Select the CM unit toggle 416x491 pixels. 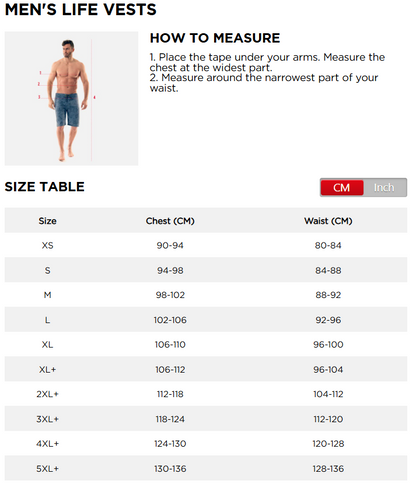[342, 187]
